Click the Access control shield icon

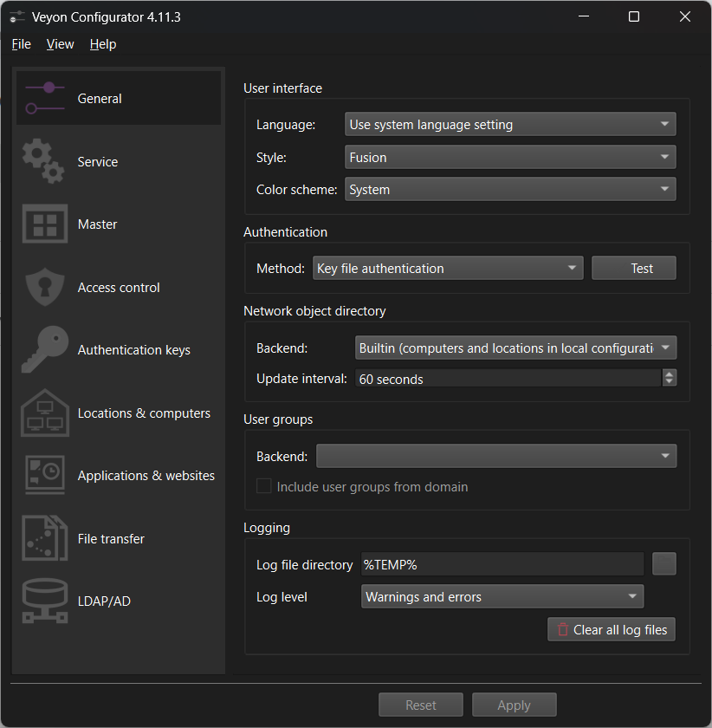[44, 287]
